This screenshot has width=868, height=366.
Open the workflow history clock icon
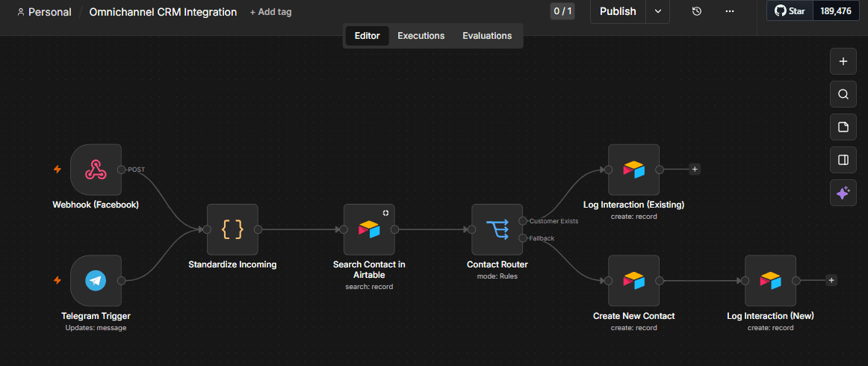[697, 11]
